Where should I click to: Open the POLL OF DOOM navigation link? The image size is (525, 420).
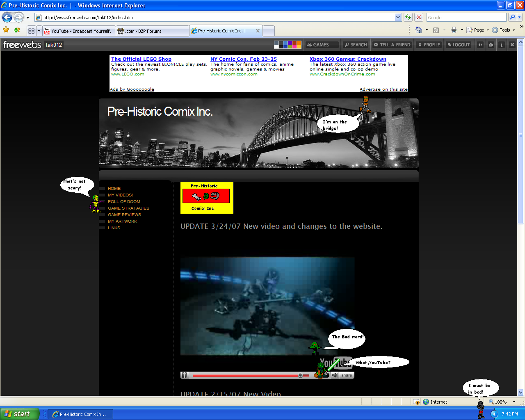[x=124, y=202]
